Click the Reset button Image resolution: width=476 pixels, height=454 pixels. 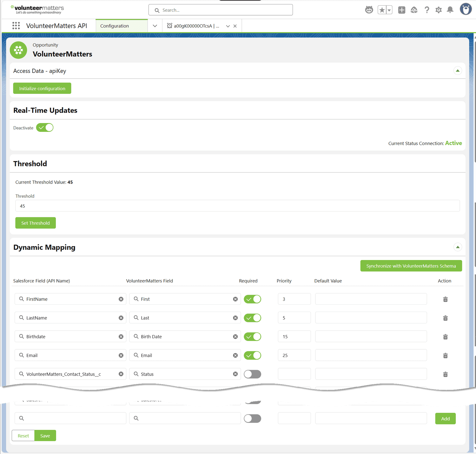tap(23, 436)
